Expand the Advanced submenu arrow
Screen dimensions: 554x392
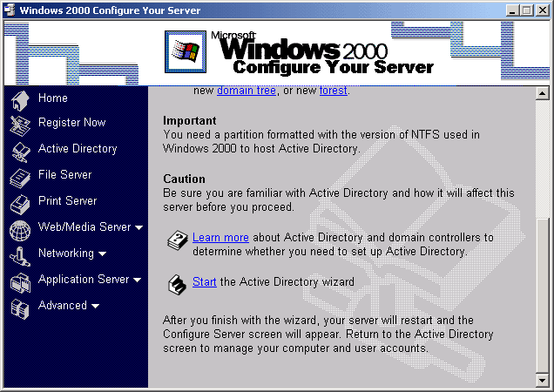coord(95,306)
